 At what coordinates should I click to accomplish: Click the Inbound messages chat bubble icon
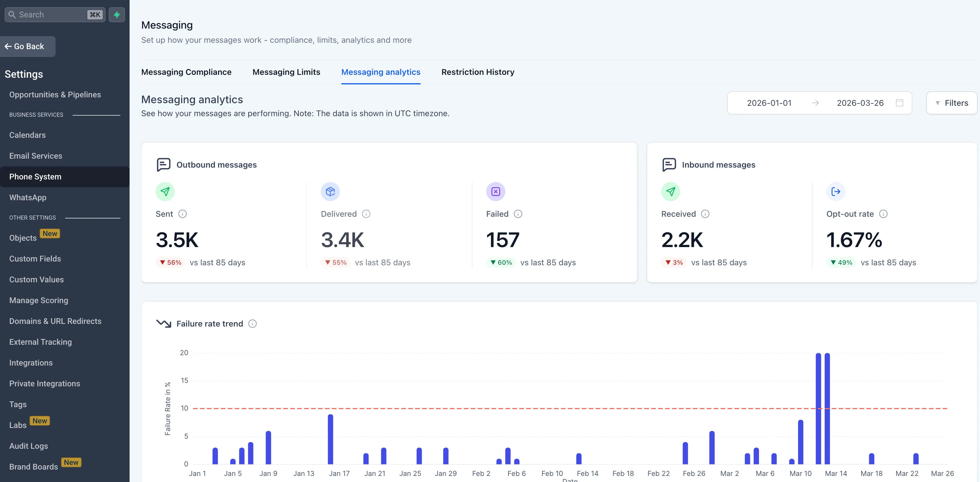pos(668,165)
